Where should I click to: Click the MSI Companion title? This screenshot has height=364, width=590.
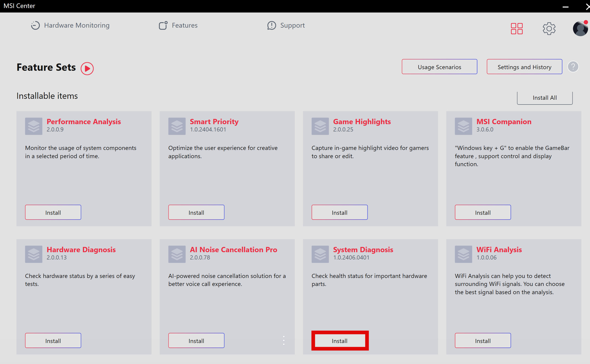[504, 122]
